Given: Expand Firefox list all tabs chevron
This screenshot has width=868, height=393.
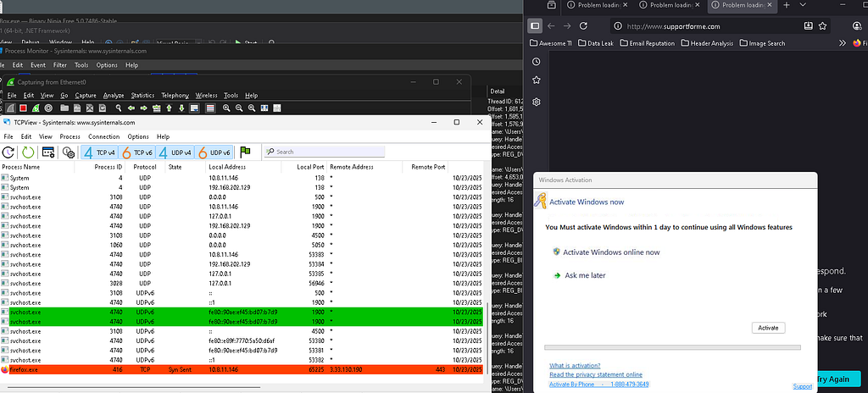Looking at the screenshot, I should [803, 5].
